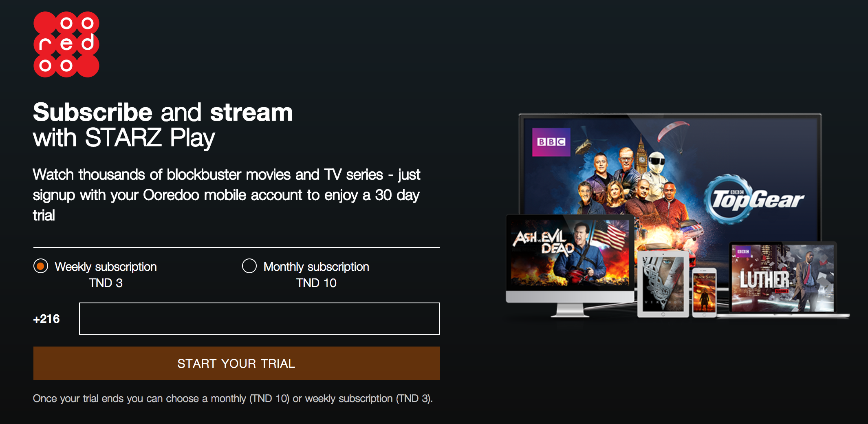Click the small BBC logo on Luther
Image resolution: width=868 pixels, height=424 pixels.
[x=743, y=252]
